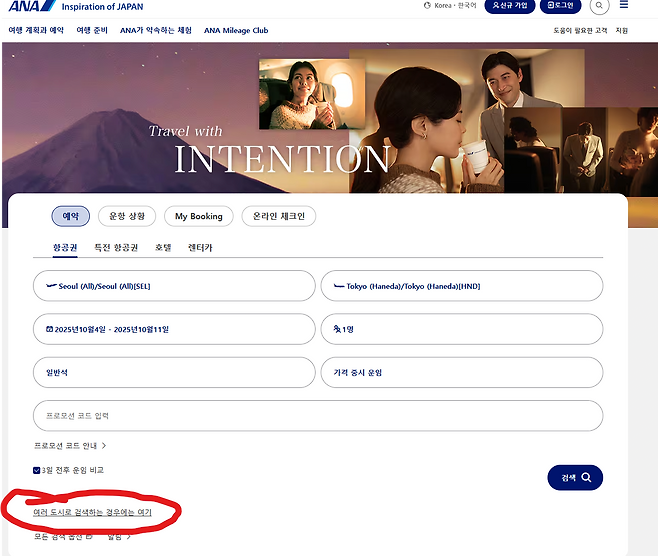The height and width of the screenshot is (556, 658).
Task: Switch to 항공권 tab
Action: (x=65, y=248)
